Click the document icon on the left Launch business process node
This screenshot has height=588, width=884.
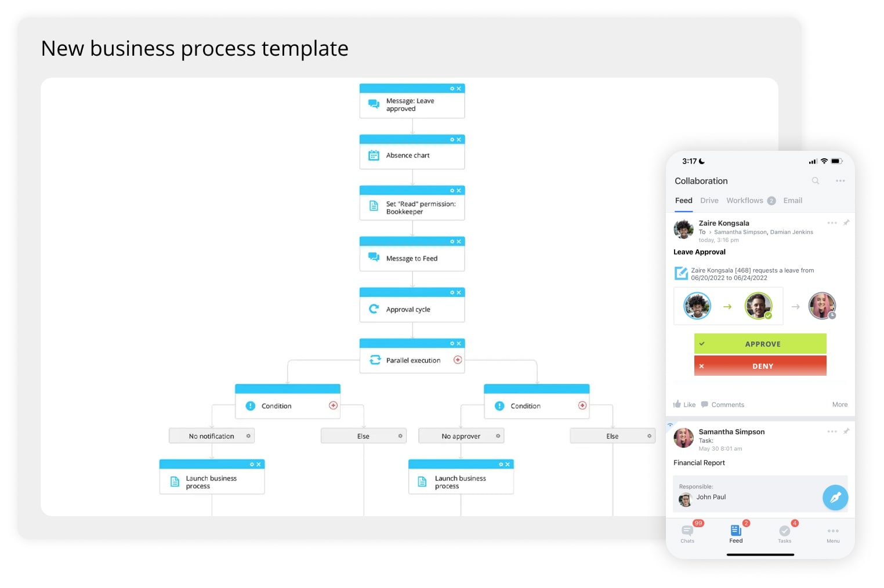pyautogui.click(x=175, y=481)
